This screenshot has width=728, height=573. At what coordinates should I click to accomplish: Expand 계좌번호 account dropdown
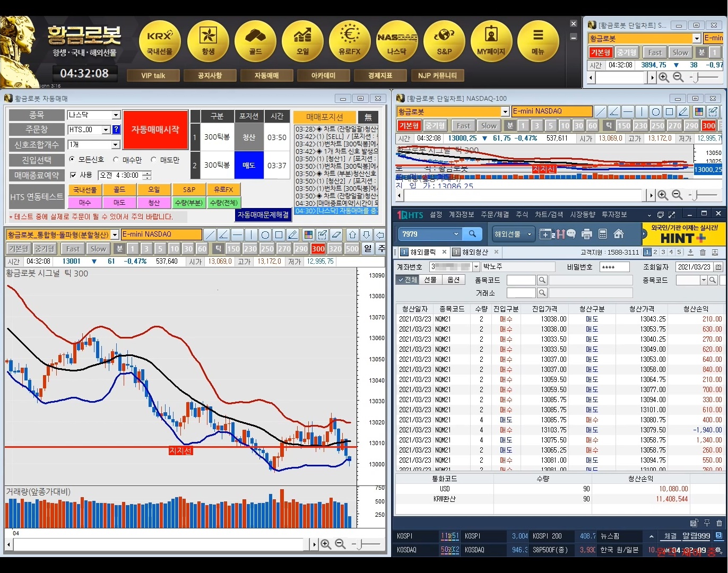point(476,267)
